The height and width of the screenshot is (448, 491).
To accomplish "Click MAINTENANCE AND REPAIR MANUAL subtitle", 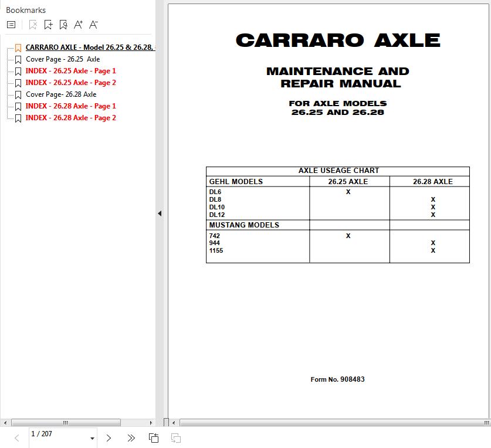I will pyautogui.click(x=338, y=77).
